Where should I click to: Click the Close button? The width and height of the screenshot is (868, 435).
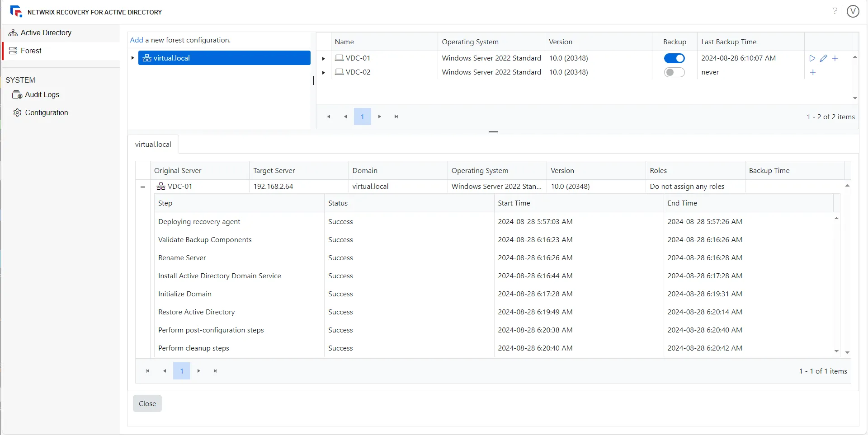(147, 403)
